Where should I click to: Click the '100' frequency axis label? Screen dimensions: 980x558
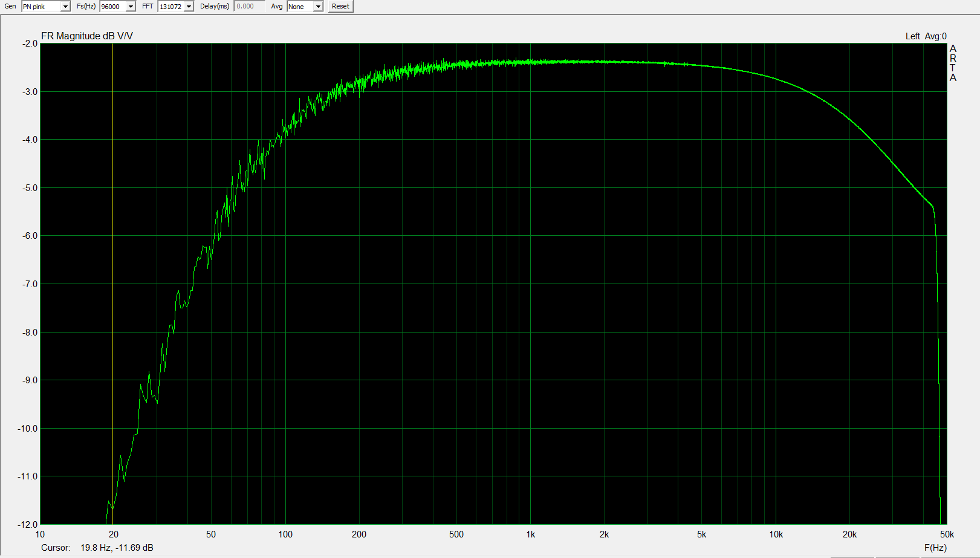(x=285, y=534)
